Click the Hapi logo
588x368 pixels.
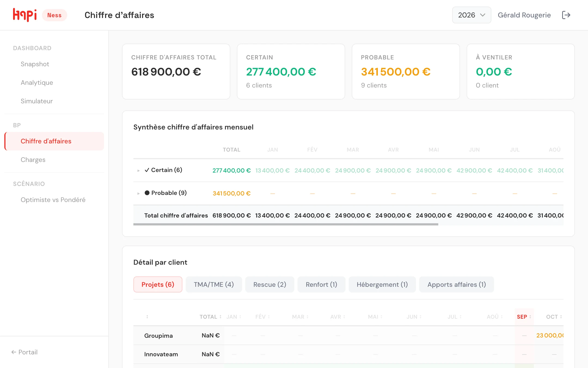[x=25, y=15]
